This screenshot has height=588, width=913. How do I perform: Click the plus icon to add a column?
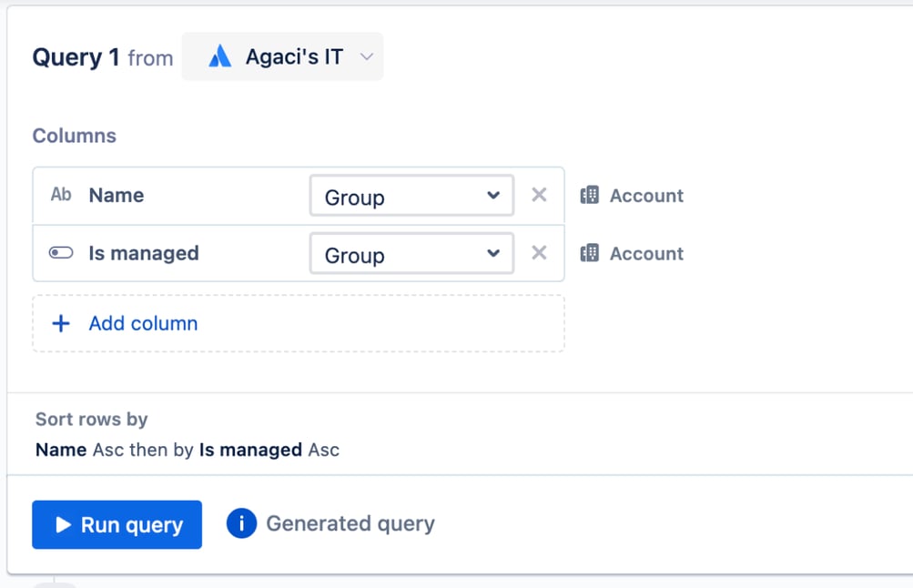pyautogui.click(x=61, y=323)
